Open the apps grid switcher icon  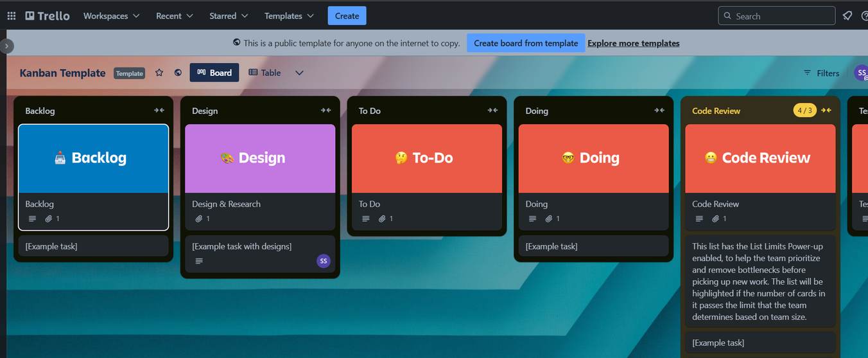tap(12, 16)
